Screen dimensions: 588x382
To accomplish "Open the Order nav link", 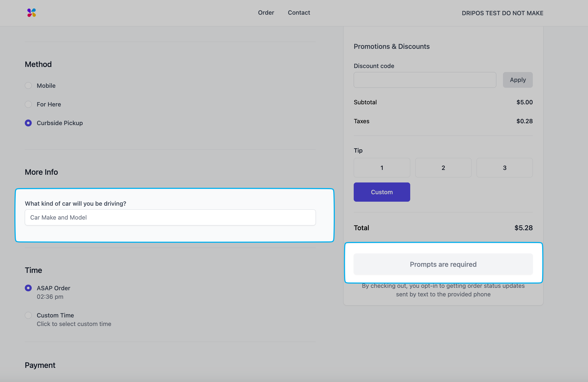I will (x=266, y=13).
